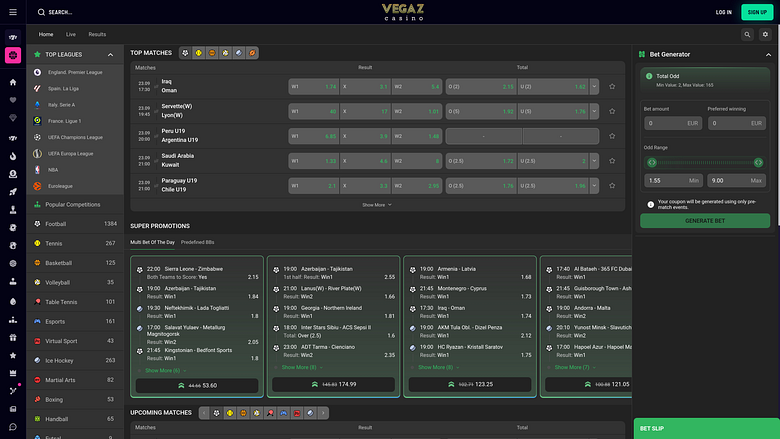Open totals dropdown in Iraq vs Oman row
This screenshot has height=439, width=780.
click(x=594, y=87)
